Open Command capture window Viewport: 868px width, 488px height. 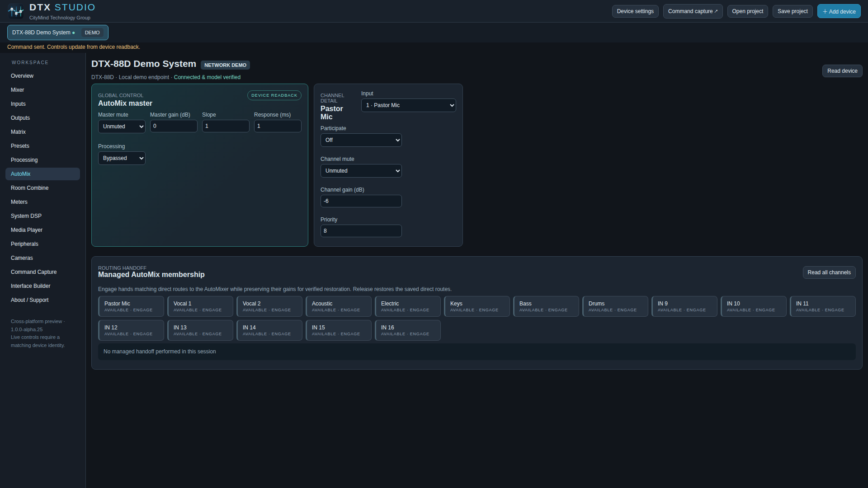point(693,11)
